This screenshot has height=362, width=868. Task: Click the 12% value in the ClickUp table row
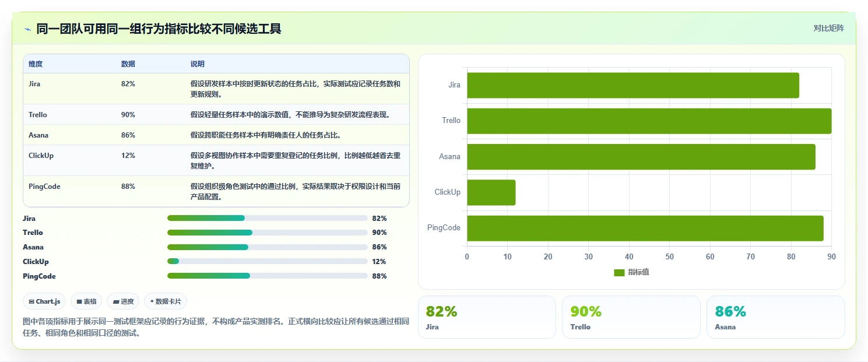(x=128, y=156)
